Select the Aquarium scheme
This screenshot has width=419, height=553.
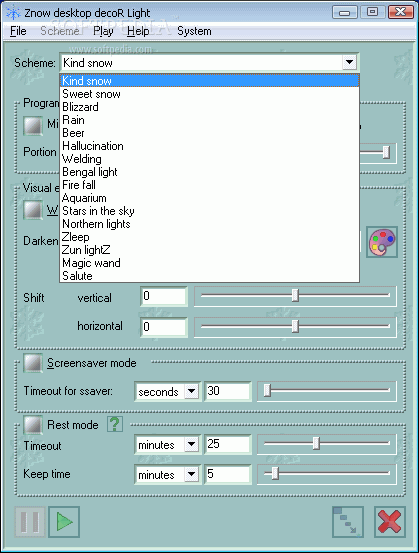210,198
